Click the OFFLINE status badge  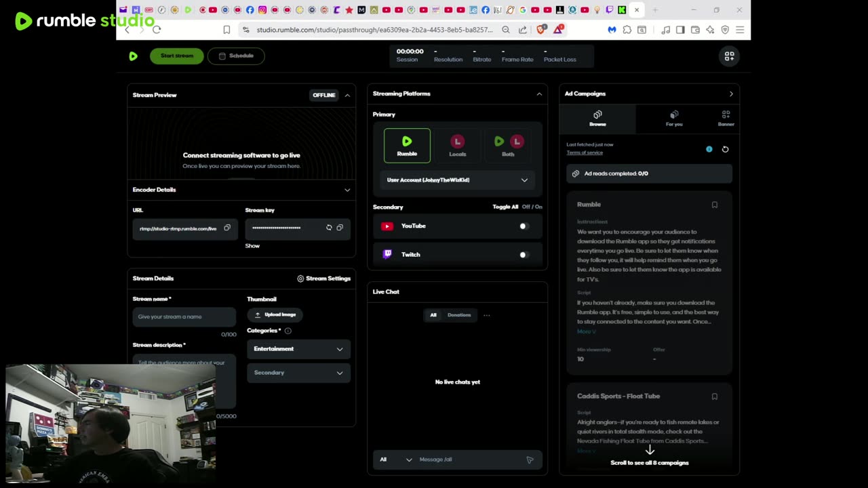point(324,96)
